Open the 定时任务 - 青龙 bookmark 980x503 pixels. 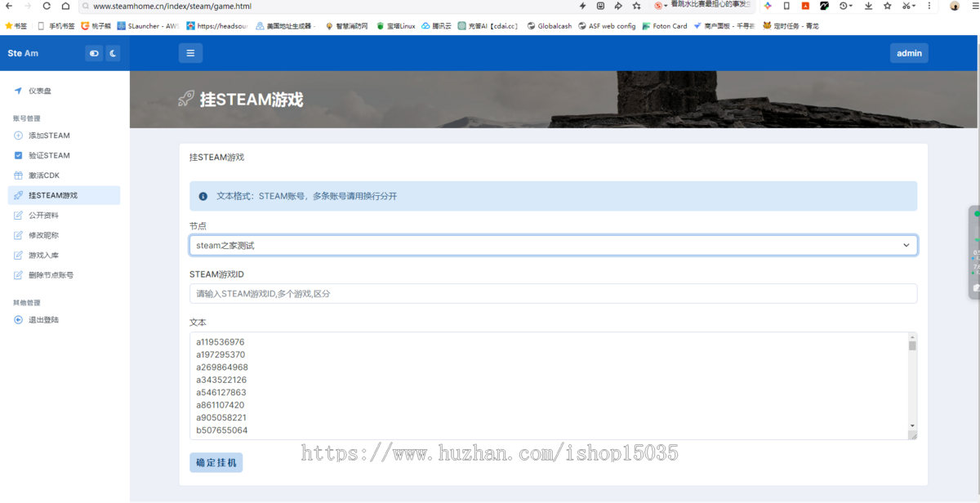791,26
